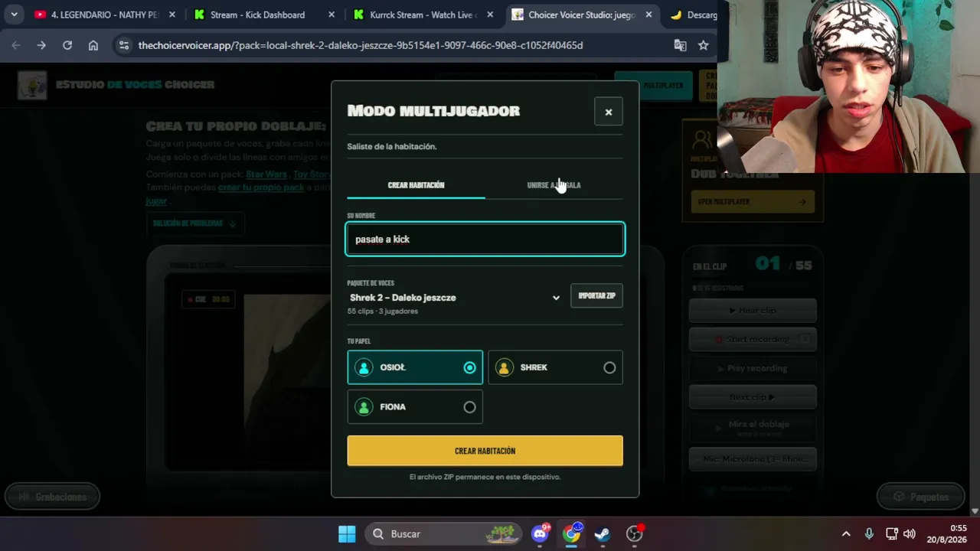View site information icon in address bar
The height and width of the screenshot is (551, 980).
pyautogui.click(x=124, y=45)
